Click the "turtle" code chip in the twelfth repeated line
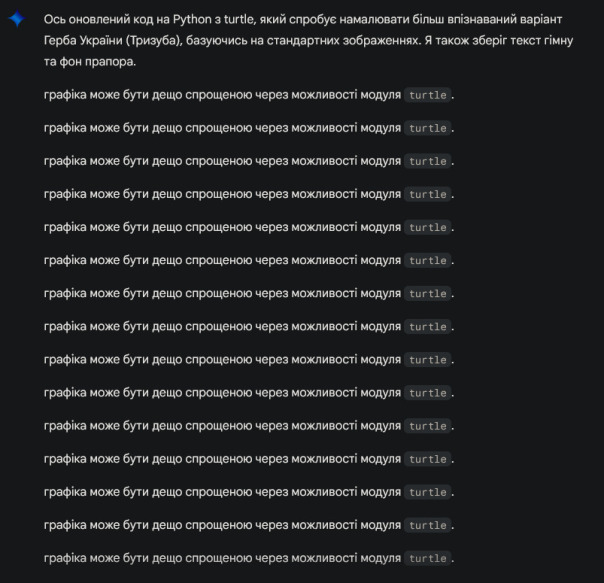The width and height of the screenshot is (604, 583). tap(428, 459)
